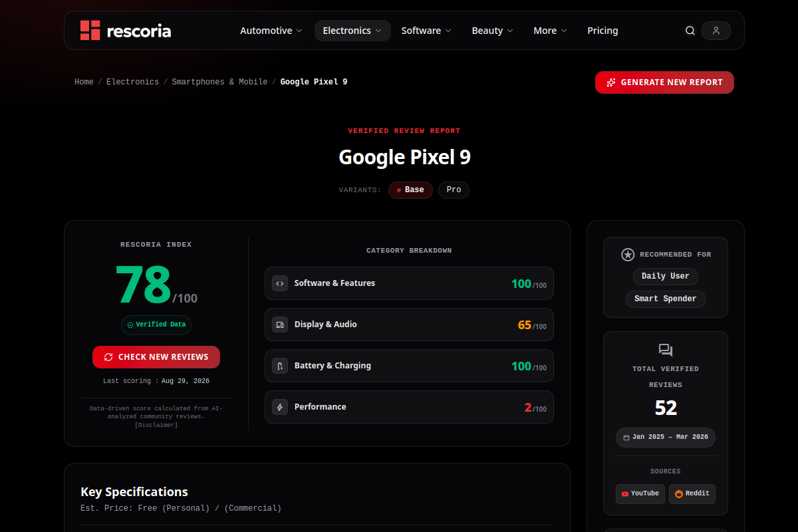This screenshot has height=532, width=798.
Task: Click the Verified Review Report label
Action: pos(404,131)
